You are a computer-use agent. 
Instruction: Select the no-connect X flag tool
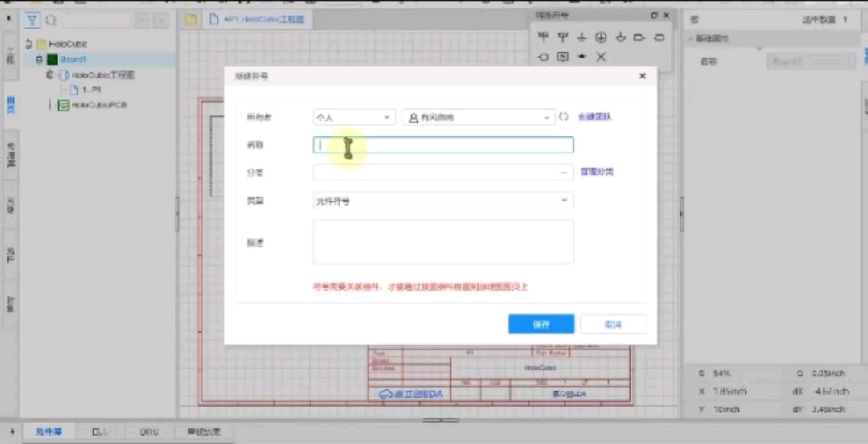(601, 57)
